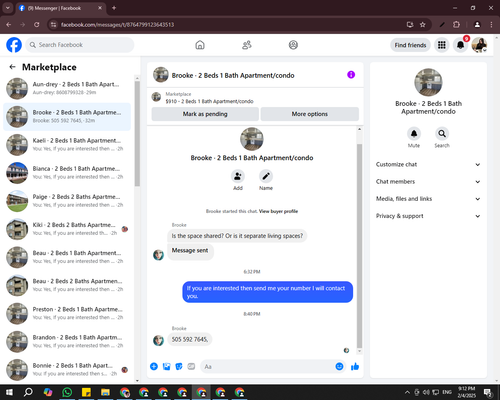Open Beau 2 Beds 2 Baths conversation
500x400 pixels.
(x=67, y=285)
